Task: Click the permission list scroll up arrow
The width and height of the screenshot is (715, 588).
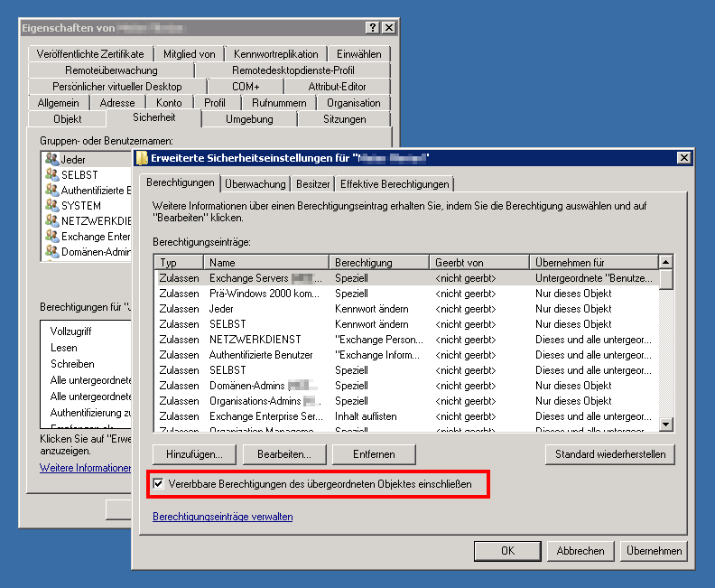Action: pos(665,262)
